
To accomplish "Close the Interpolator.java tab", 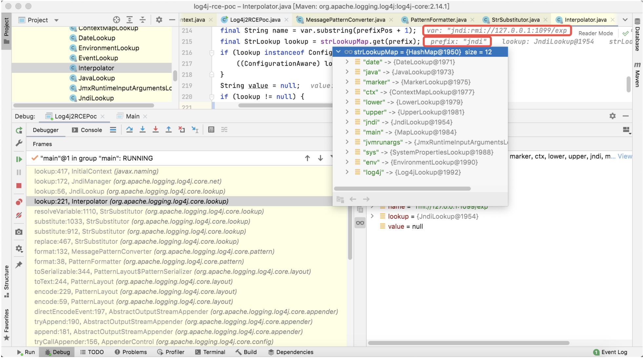I will click(x=613, y=20).
